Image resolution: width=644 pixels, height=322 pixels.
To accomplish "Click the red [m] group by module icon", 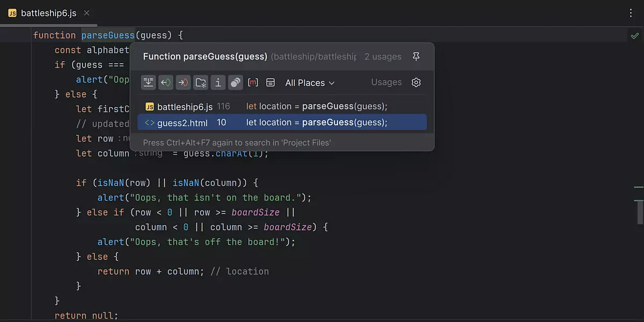I will click(253, 83).
